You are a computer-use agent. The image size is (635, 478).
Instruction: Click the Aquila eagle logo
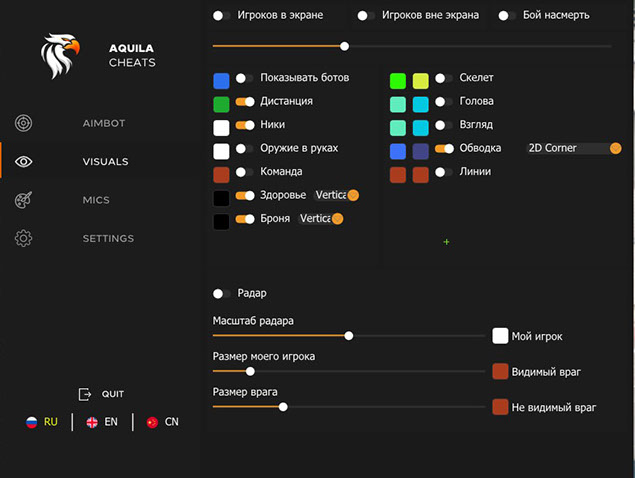tap(60, 57)
